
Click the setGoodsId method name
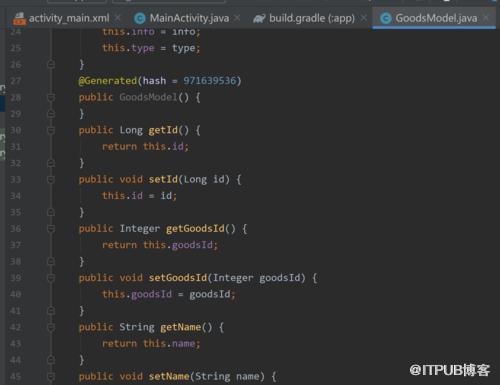pos(178,278)
